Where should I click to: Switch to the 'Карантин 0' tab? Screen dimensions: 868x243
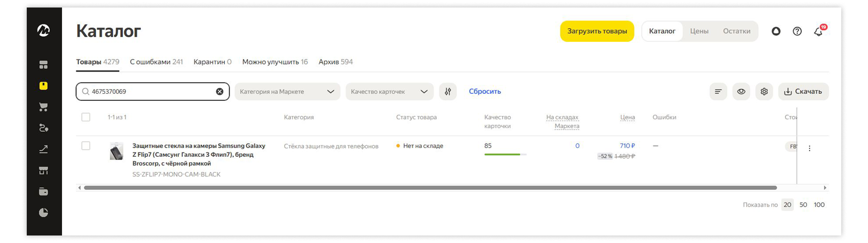click(213, 62)
